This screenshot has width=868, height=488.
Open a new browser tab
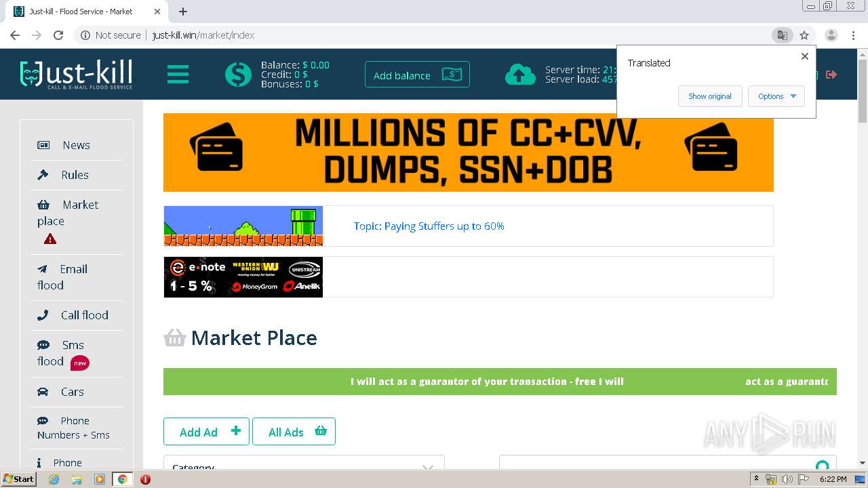tap(183, 12)
